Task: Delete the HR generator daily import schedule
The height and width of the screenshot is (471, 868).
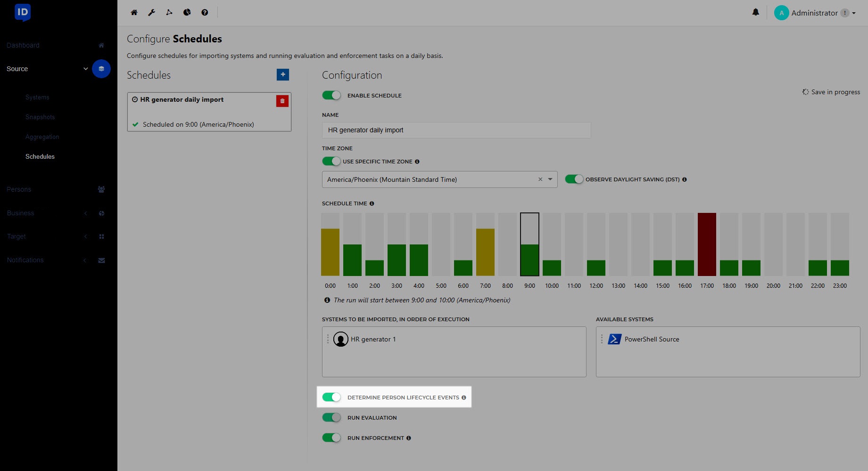Action: (282, 101)
